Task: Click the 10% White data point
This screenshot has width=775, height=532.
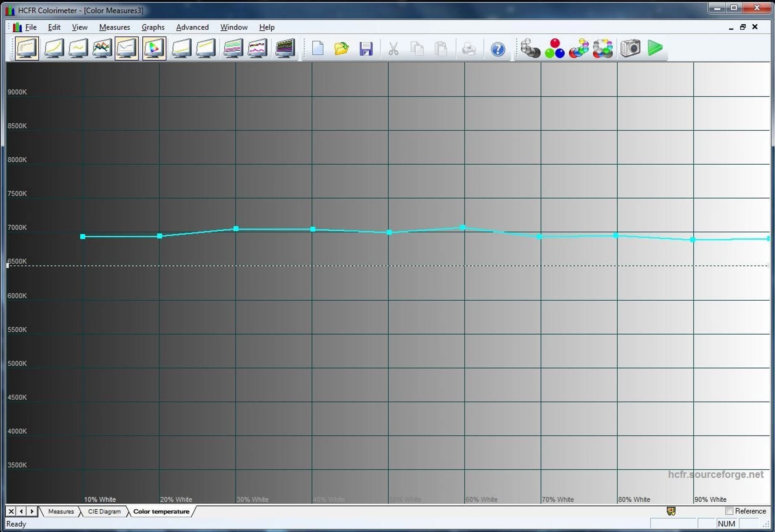Action: point(83,237)
